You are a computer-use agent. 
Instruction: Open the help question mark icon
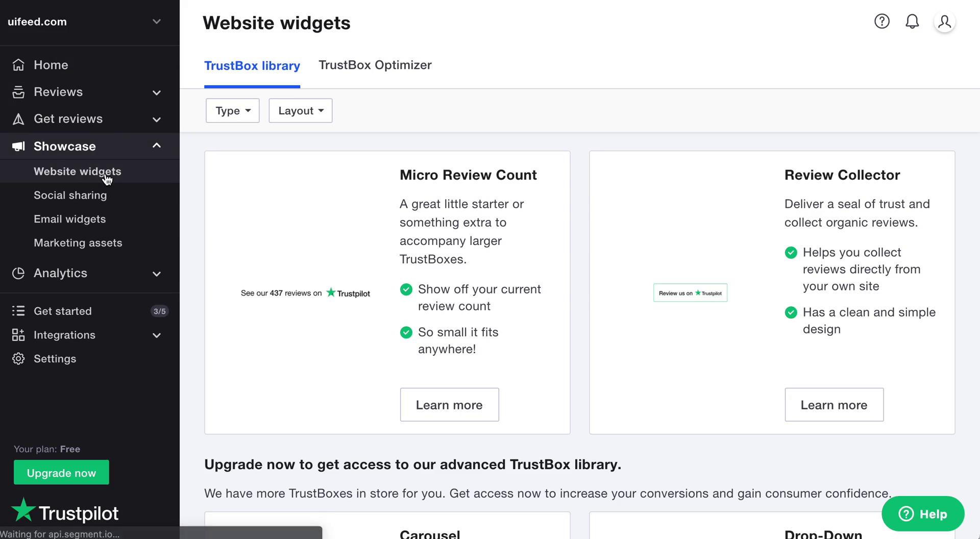(882, 21)
